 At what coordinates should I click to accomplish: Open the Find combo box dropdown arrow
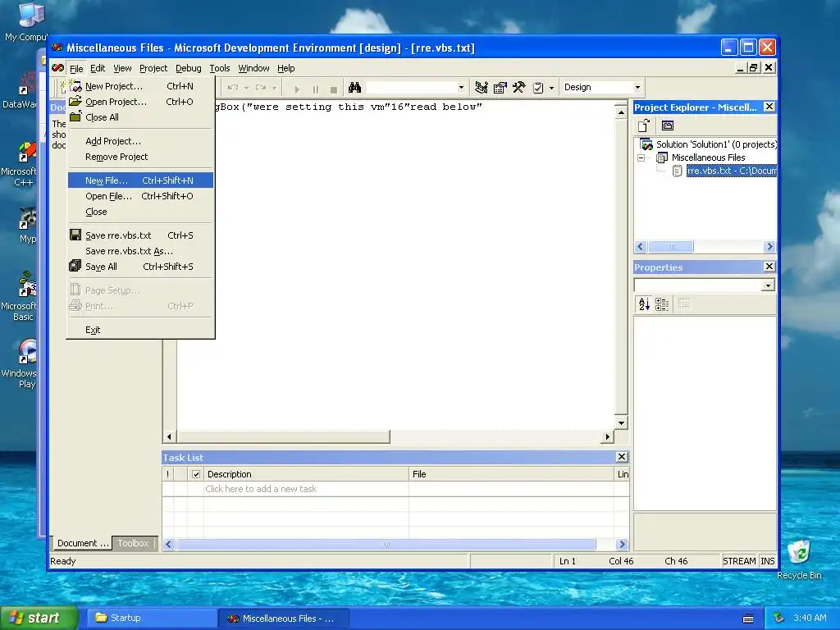pos(461,87)
